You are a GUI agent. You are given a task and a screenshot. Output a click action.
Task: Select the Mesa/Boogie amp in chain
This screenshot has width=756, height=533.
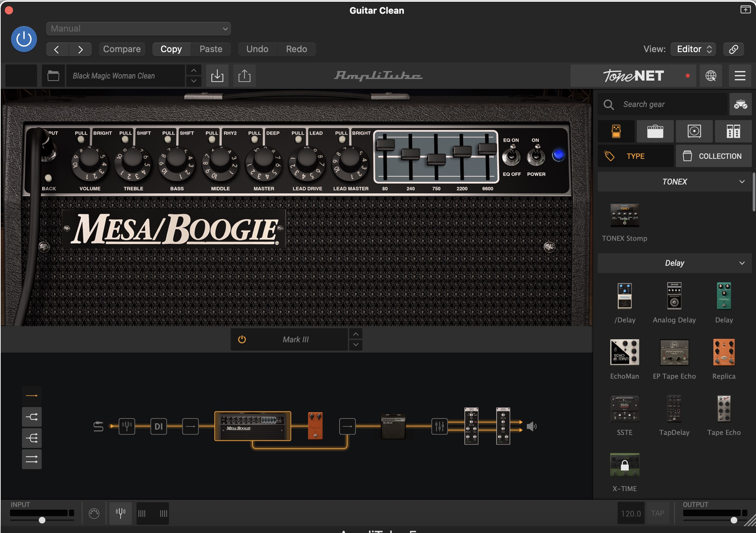click(253, 426)
